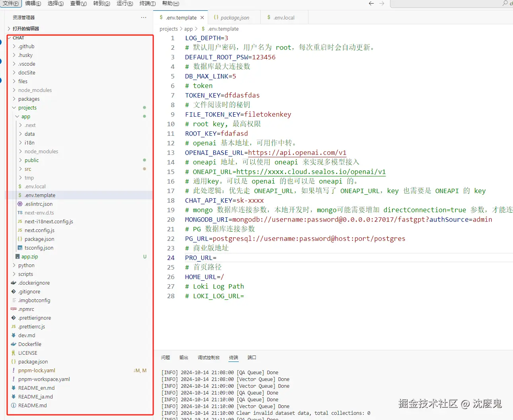Image resolution: width=513 pixels, height=420 pixels.
Task: Open the 运行(R) menu
Action: pyautogui.click(x=125, y=3)
